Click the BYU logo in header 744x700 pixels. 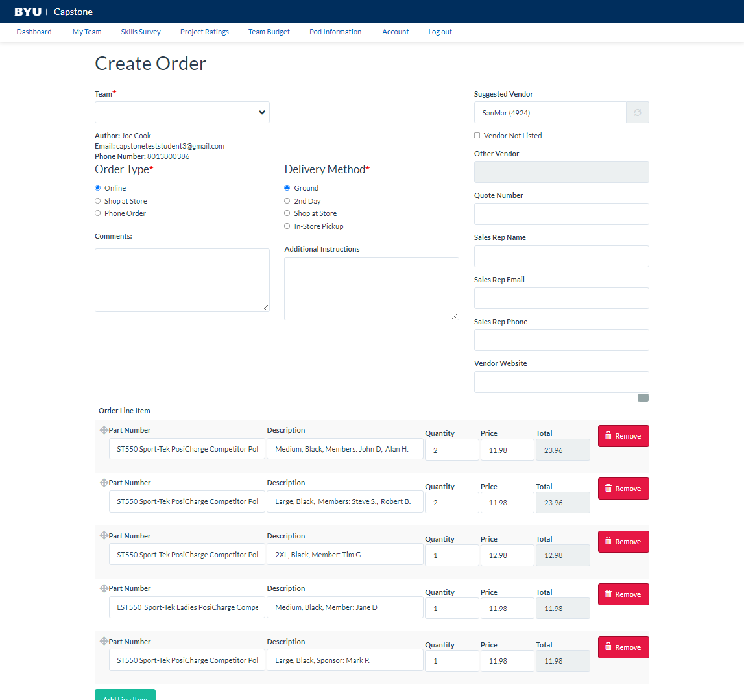pyautogui.click(x=28, y=12)
